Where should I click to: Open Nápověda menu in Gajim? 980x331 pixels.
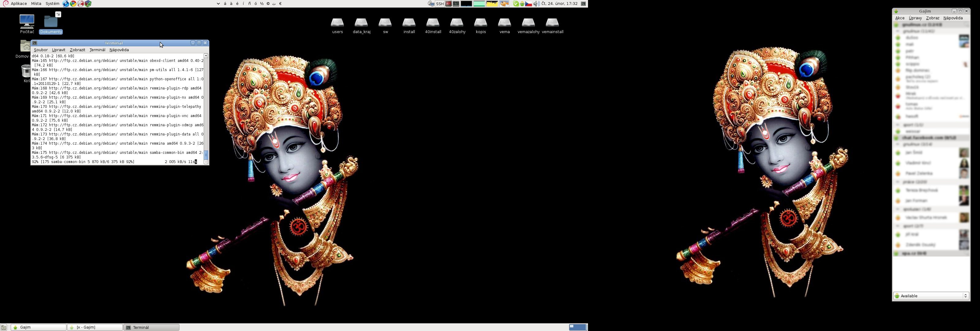point(953,18)
